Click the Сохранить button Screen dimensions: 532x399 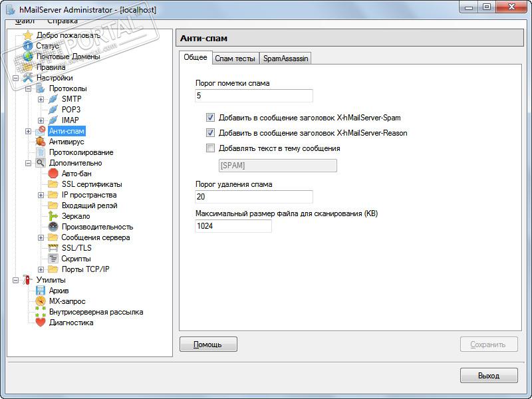point(489,344)
